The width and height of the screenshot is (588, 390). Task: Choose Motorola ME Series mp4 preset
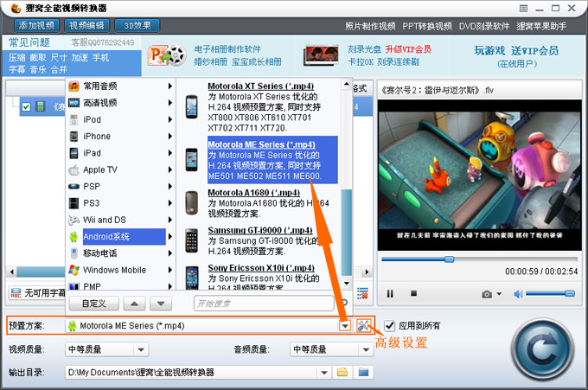pyautogui.click(x=272, y=160)
